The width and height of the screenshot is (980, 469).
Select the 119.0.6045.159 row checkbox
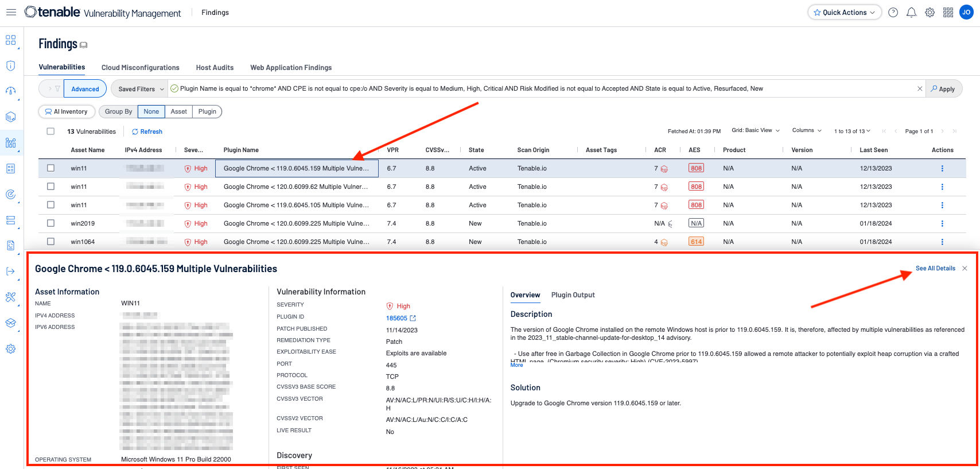(50, 168)
